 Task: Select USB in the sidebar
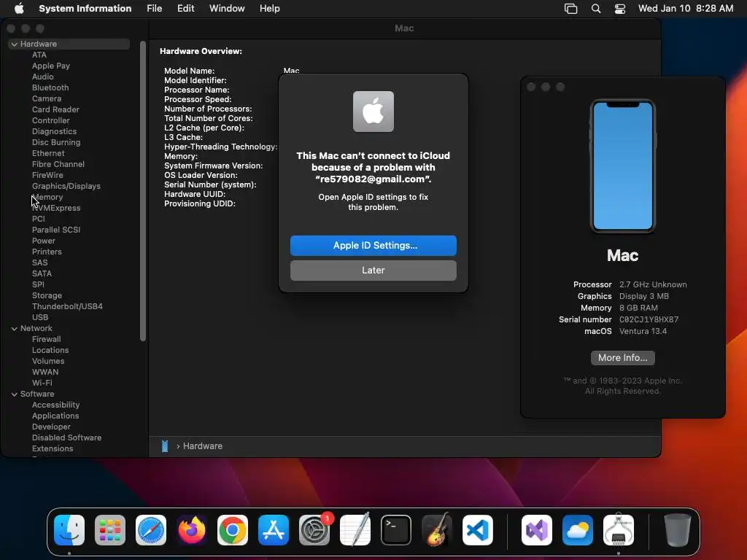(x=40, y=318)
